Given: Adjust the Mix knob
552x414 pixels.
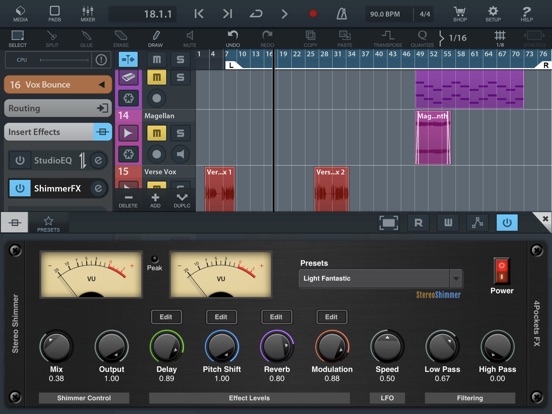Looking at the screenshot, I should (56, 347).
